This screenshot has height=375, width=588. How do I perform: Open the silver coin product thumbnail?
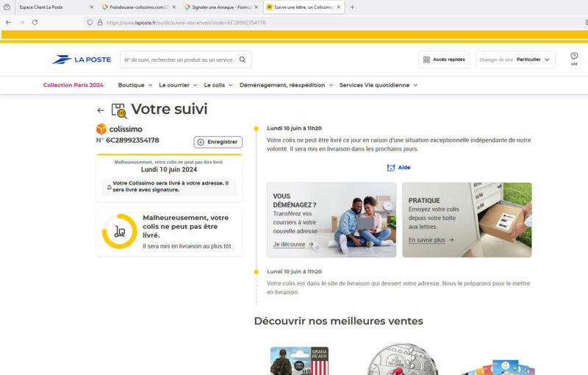point(402,360)
